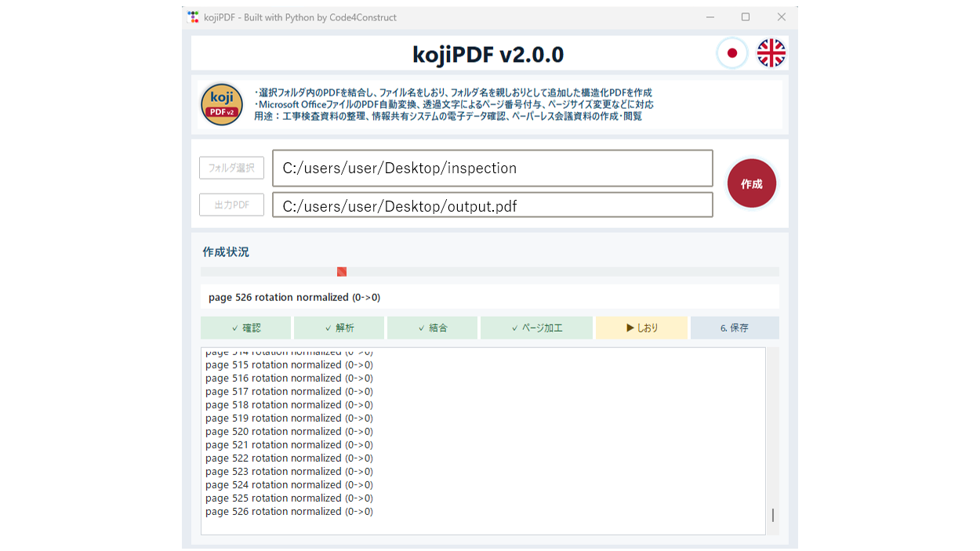980x551 pixels.
Task: Click last log line in the log list
Action: 289,511
